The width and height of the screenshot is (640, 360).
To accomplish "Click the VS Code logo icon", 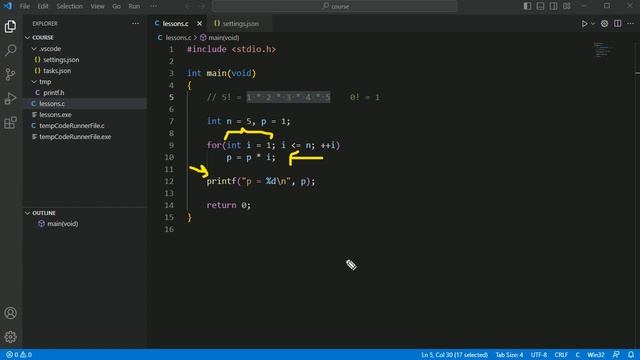I will click(x=8, y=6).
